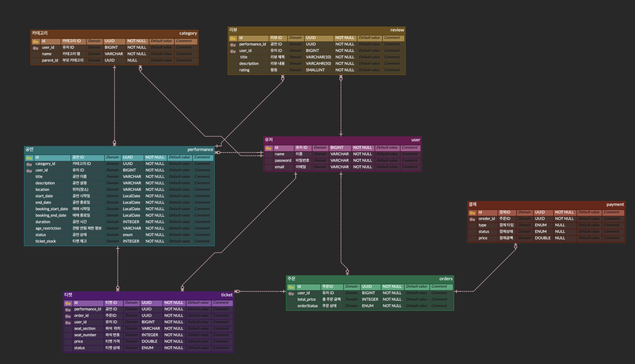Image resolution: width=635 pixels, height=364 pixels.
Task: Click Default value cell of payment price row
Action: pyautogui.click(x=588, y=238)
